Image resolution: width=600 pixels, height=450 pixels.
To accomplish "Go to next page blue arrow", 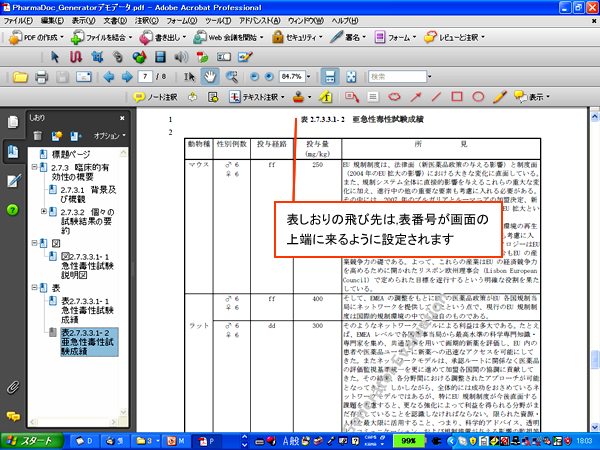I will coord(127,77).
